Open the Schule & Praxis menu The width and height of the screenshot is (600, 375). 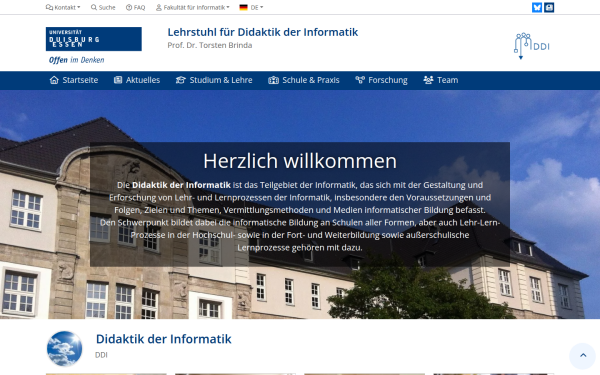click(x=304, y=80)
